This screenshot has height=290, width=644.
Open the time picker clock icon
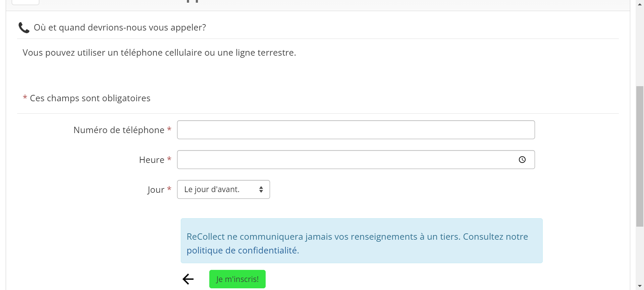[522, 160]
